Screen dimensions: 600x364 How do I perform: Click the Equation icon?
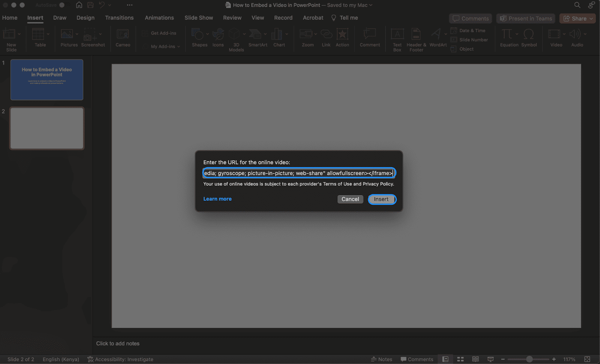pyautogui.click(x=507, y=34)
